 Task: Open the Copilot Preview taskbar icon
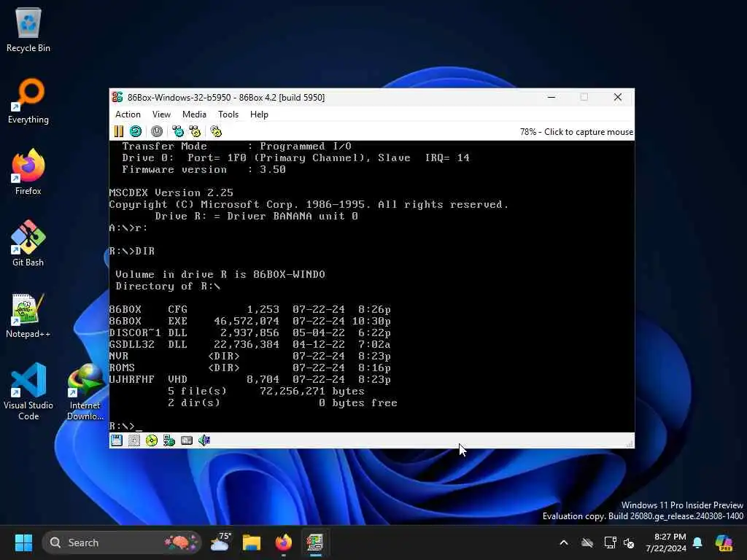point(724,542)
